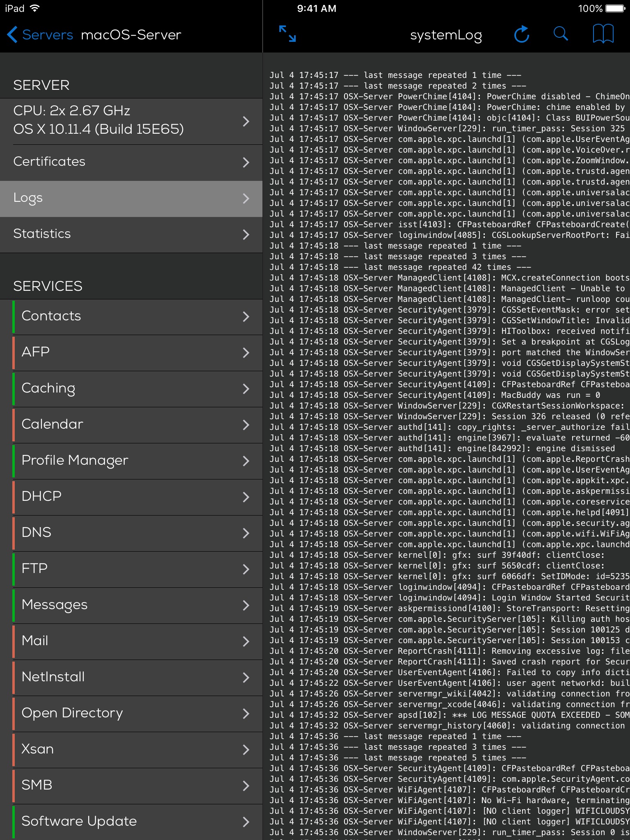Select the Logs menu row
Viewport: 630px width, 840px height.
(x=131, y=199)
